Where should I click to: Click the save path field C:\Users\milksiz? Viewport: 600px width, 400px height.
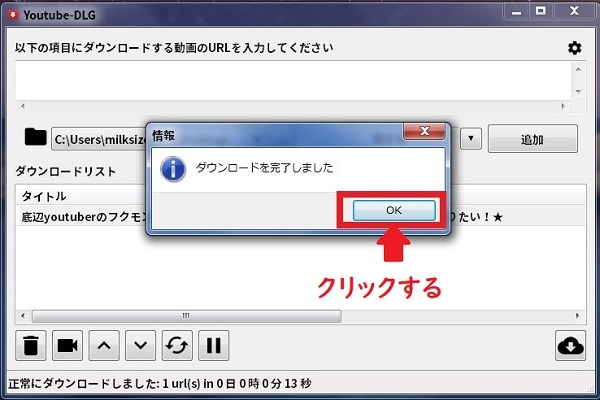click(x=99, y=139)
